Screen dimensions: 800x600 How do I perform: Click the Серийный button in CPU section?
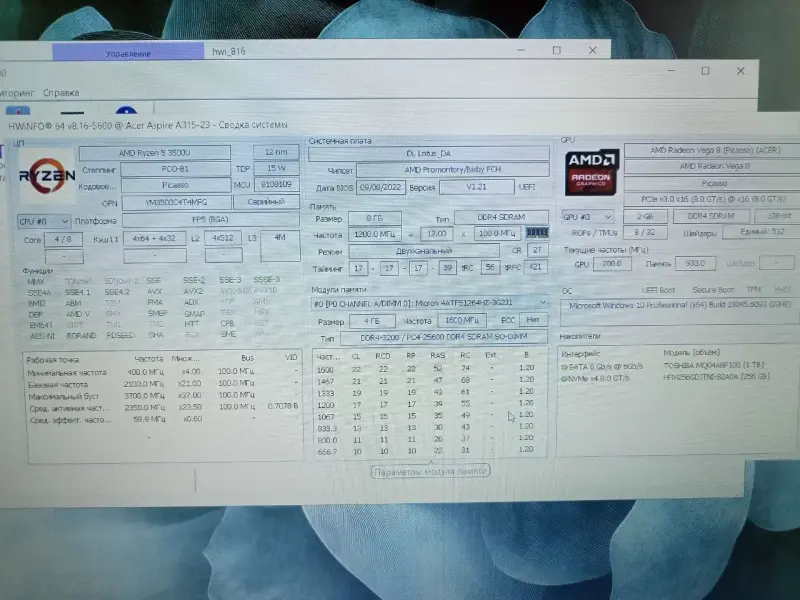click(x=266, y=202)
